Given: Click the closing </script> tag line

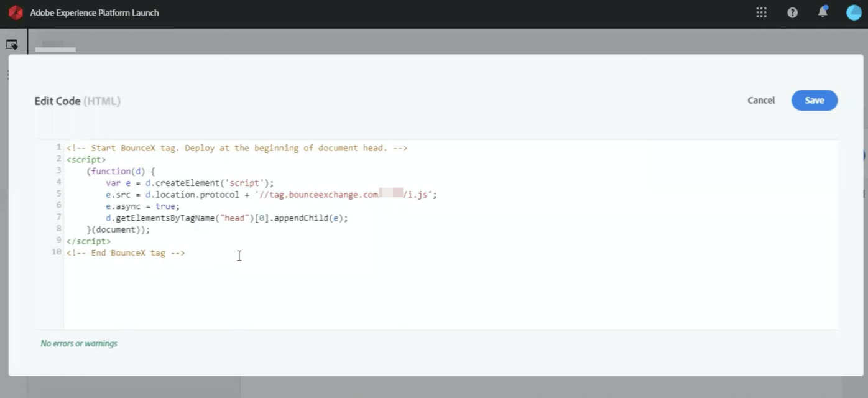Looking at the screenshot, I should click(x=89, y=241).
